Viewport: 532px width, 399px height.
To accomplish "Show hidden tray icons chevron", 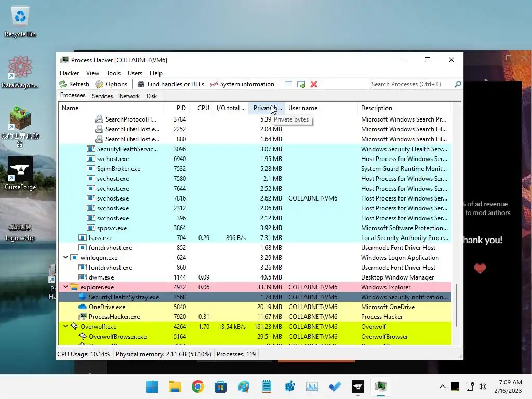I will pyautogui.click(x=443, y=386).
